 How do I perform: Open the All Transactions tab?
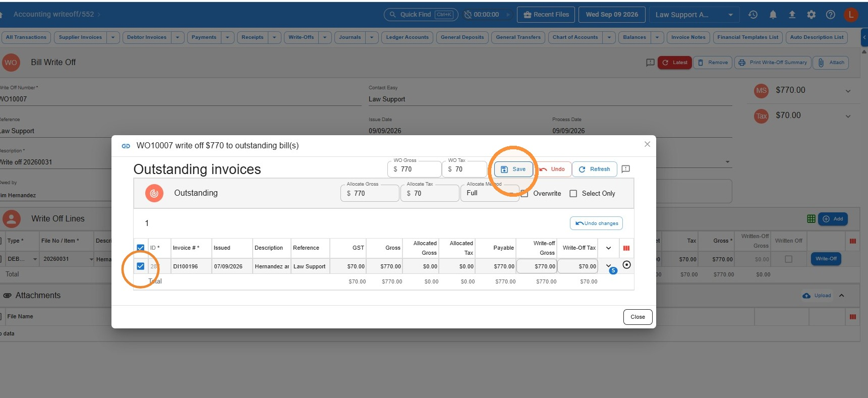pyautogui.click(x=26, y=37)
